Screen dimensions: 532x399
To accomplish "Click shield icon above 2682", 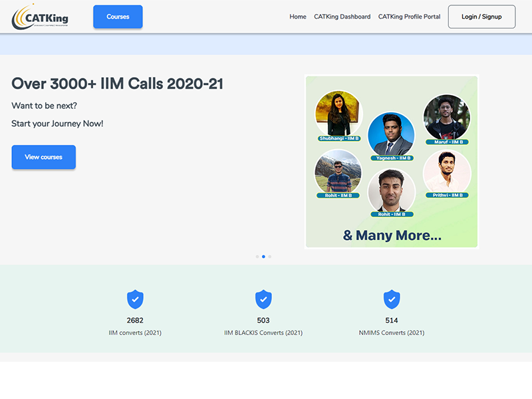I will (x=135, y=299).
